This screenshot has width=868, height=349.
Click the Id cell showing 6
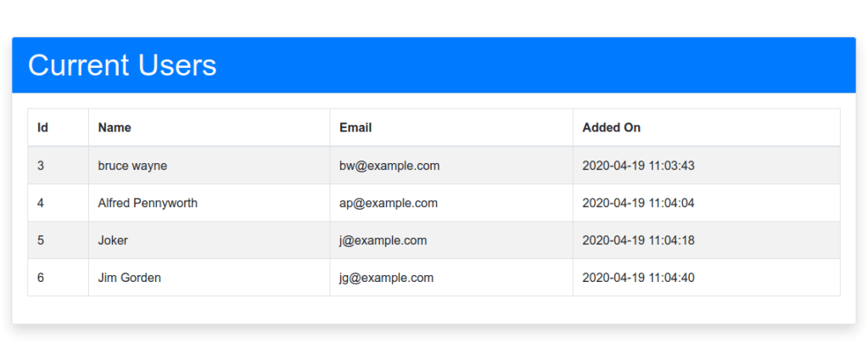[x=41, y=278]
